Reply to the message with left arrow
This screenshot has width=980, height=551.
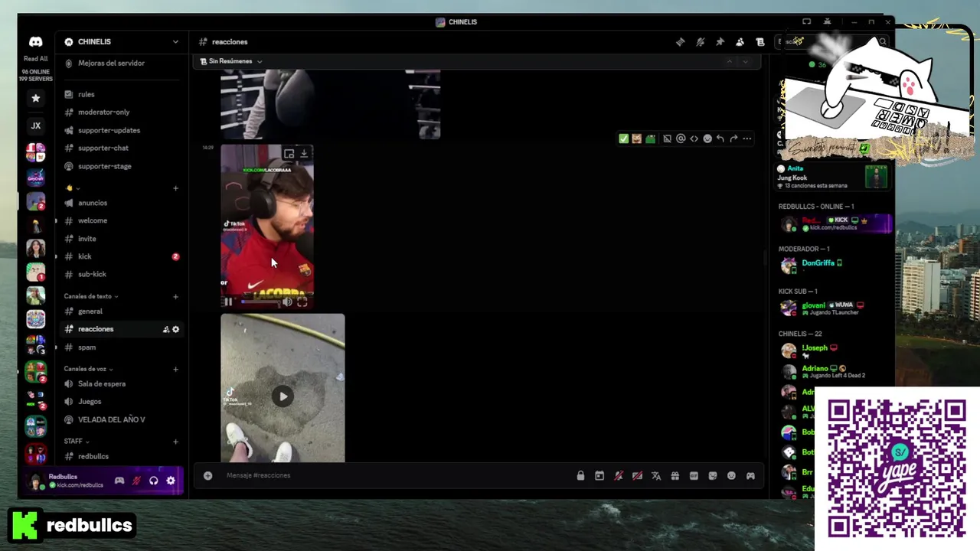pos(720,139)
